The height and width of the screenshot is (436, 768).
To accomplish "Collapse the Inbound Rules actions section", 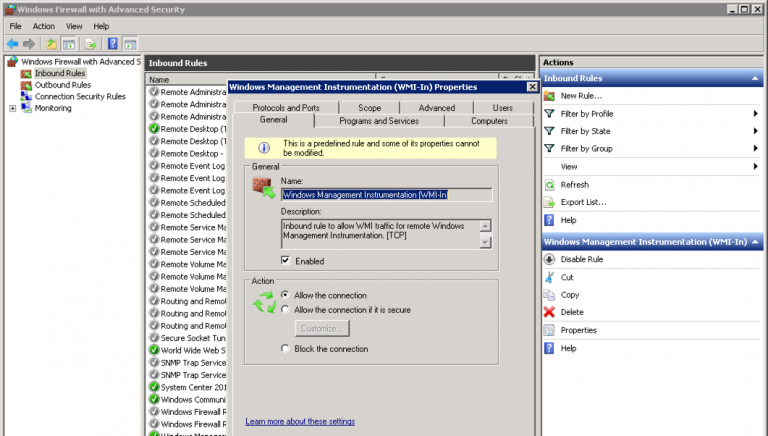I will pyautogui.click(x=755, y=78).
